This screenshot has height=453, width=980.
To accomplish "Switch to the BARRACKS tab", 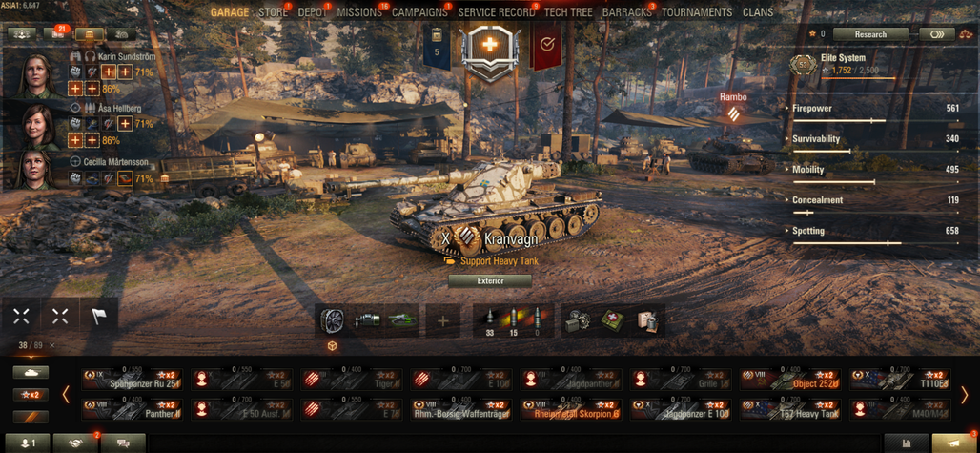I will (627, 12).
